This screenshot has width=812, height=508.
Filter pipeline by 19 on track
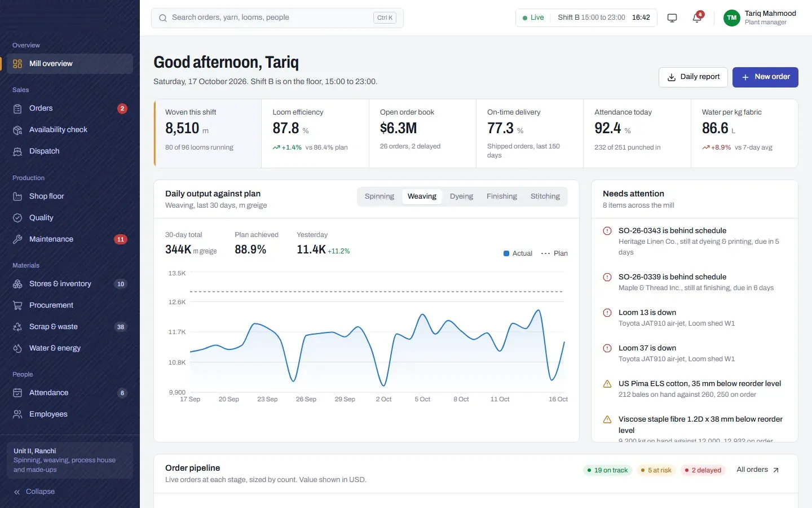pyautogui.click(x=607, y=470)
